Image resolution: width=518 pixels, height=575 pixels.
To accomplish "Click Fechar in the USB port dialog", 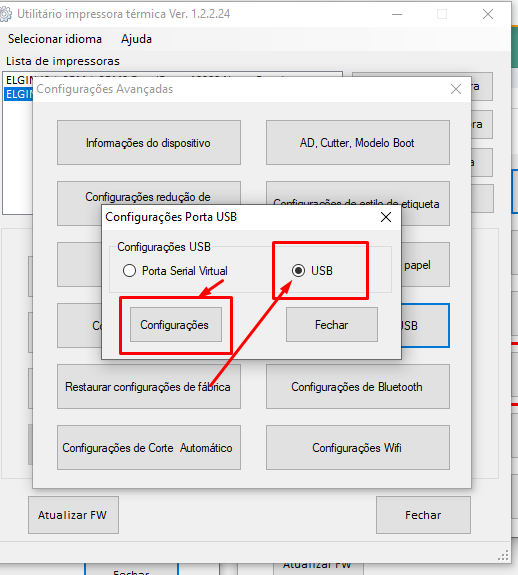I will [332, 325].
